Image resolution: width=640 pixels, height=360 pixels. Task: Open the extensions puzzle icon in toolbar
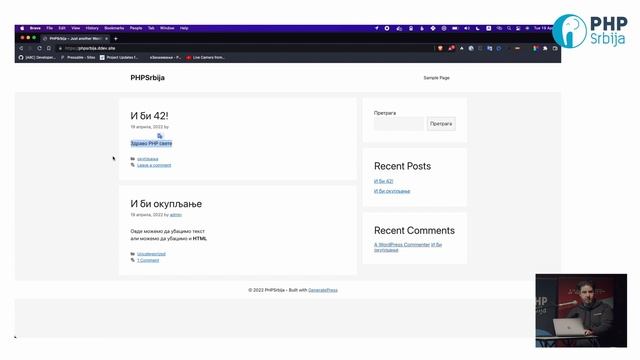click(x=545, y=48)
